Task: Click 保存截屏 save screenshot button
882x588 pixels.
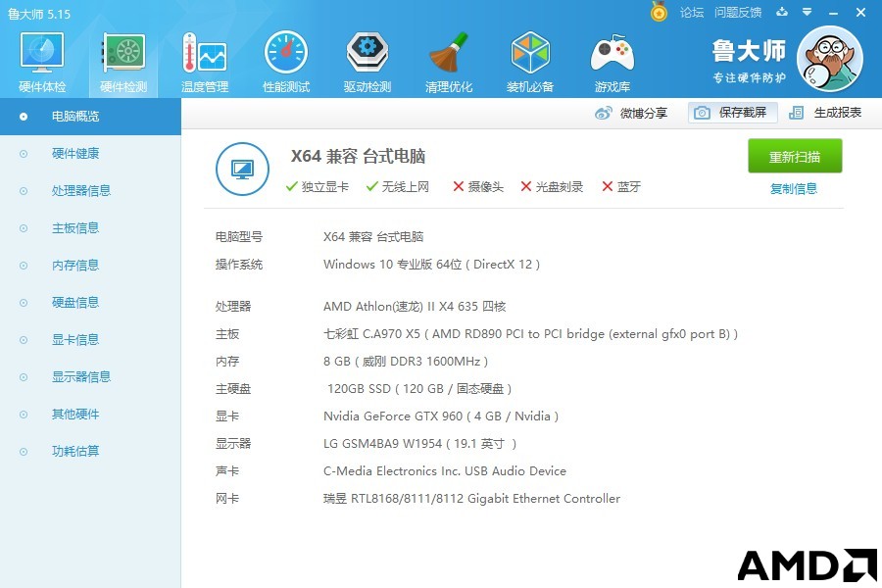Action: (733, 113)
